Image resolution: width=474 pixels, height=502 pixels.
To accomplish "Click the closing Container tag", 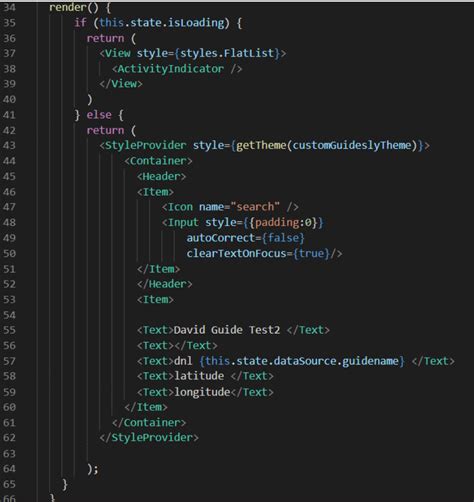I will point(149,423).
